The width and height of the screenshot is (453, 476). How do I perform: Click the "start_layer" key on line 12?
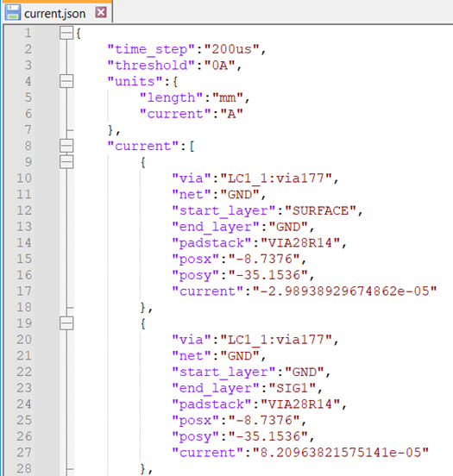tap(223, 210)
